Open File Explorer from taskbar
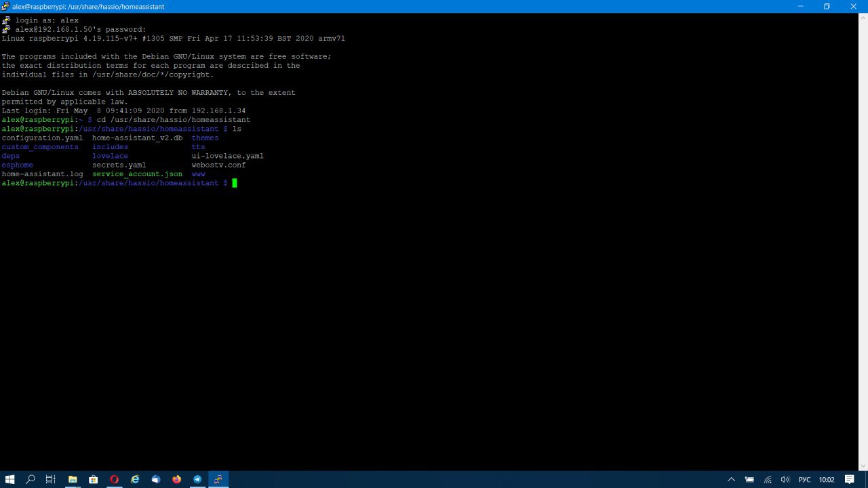This screenshot has height=488, width=868. coord(72,479)
